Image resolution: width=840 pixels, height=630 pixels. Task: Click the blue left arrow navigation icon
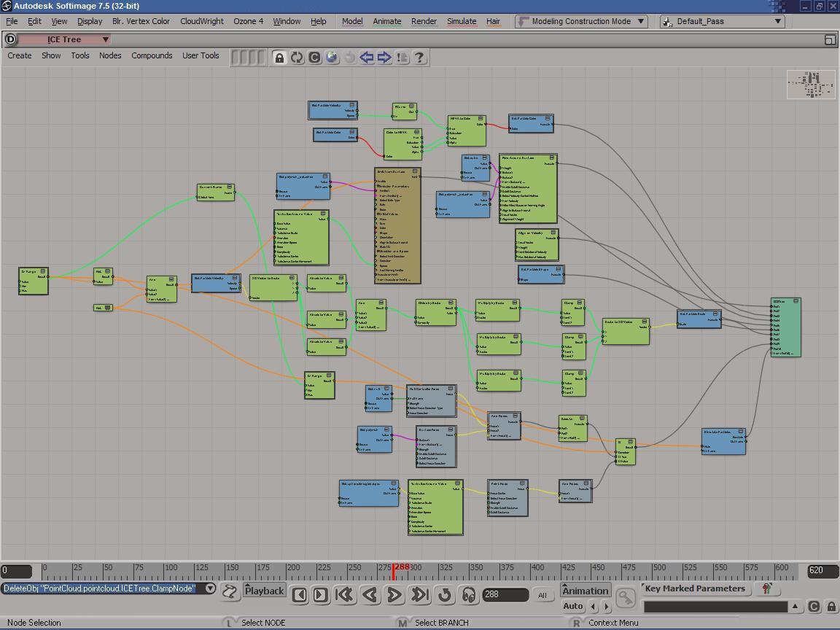367,58
